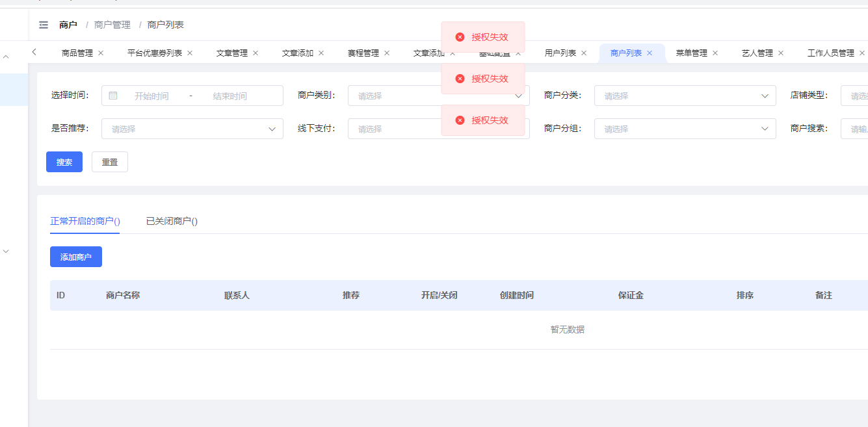The width and height of the screenshot is (868, 427).
Task: Open the 商户分类 dropdown
Action: (x=685, y=96)
